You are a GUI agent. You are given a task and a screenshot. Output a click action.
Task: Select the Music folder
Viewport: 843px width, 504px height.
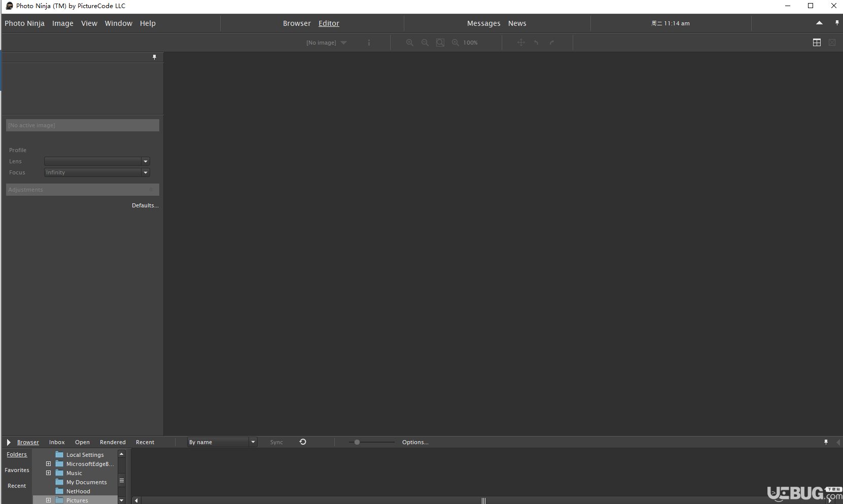[x=74, y=473]
